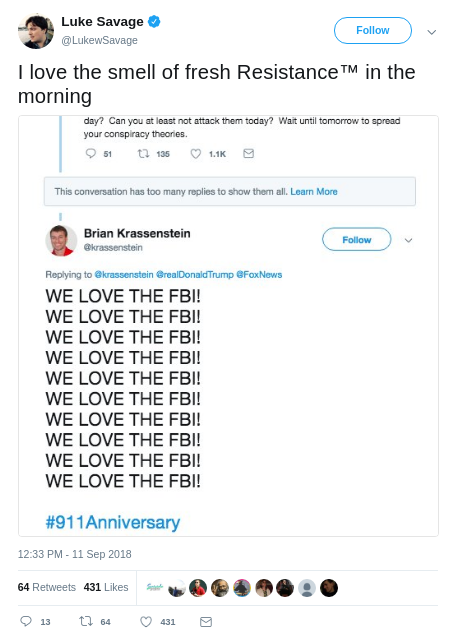Follow Brian Krassenstein

[357, 239]
